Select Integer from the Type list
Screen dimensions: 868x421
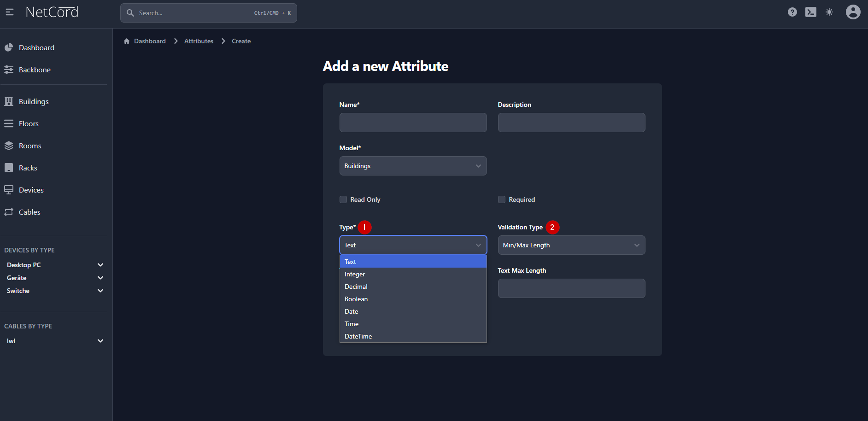point(355,274)
